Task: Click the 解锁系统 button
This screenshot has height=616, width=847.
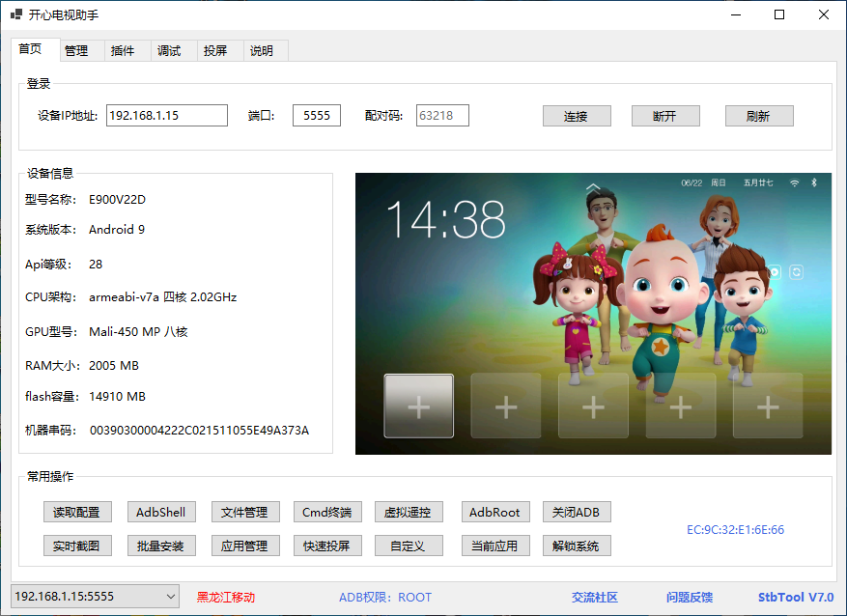Action: (x=577, y=546)
